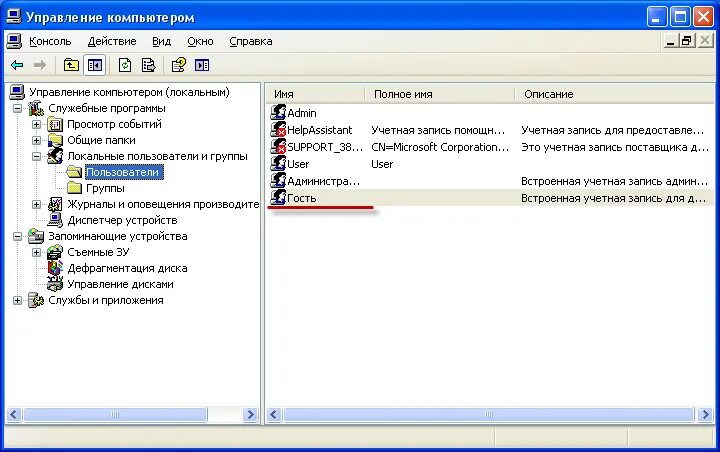Click 'Встроенная учетная запись админ...' description
Viewport: 720px width, 452px height.
[614, 181]
